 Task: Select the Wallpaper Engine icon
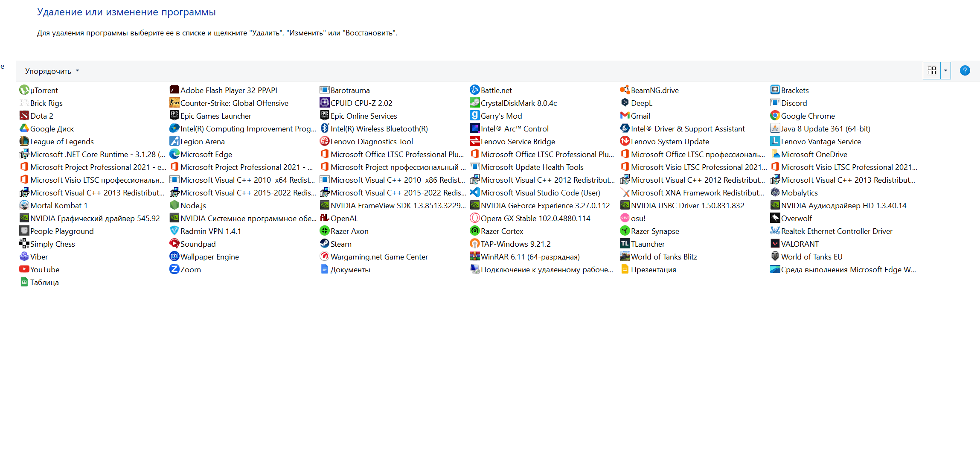click(174, 257)
